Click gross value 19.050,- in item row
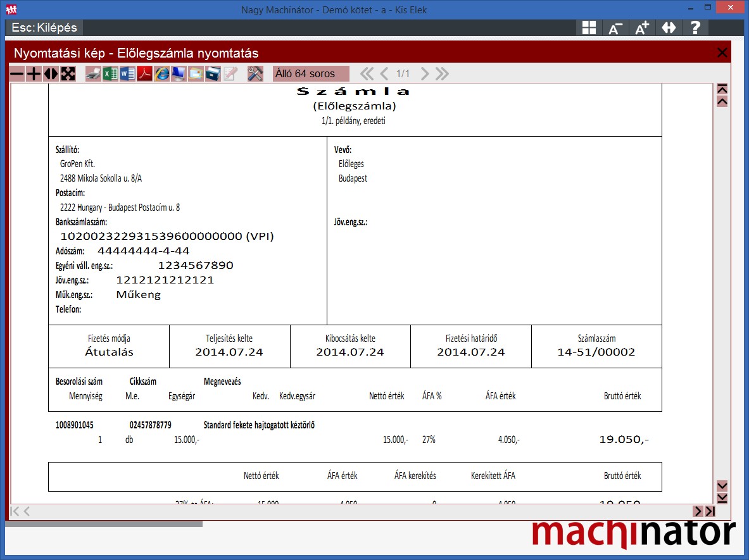This screenshot has height=560, width=749. point(624,440)
